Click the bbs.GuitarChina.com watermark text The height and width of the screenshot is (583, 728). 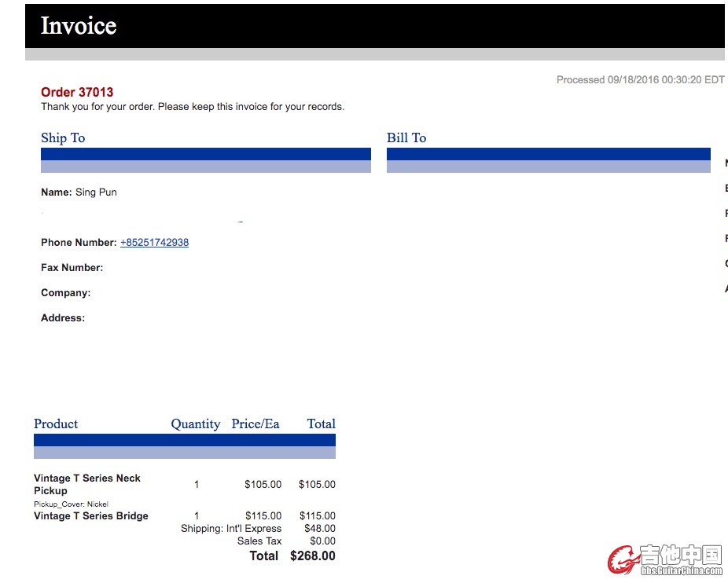[681, 570]
